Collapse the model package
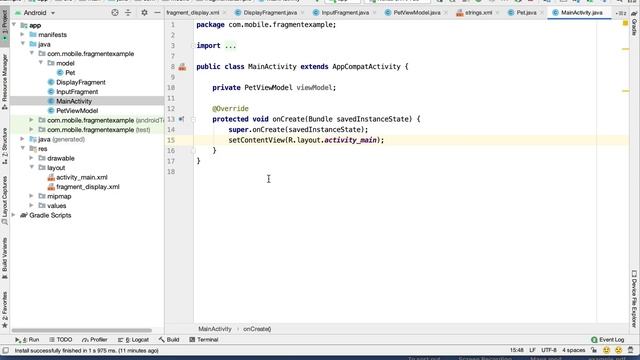The width and height of the screenshot is (640, 360). point(41,63)
